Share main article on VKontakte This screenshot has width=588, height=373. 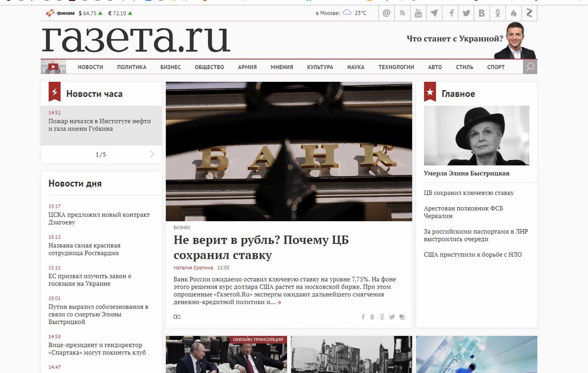coord(372,317)
